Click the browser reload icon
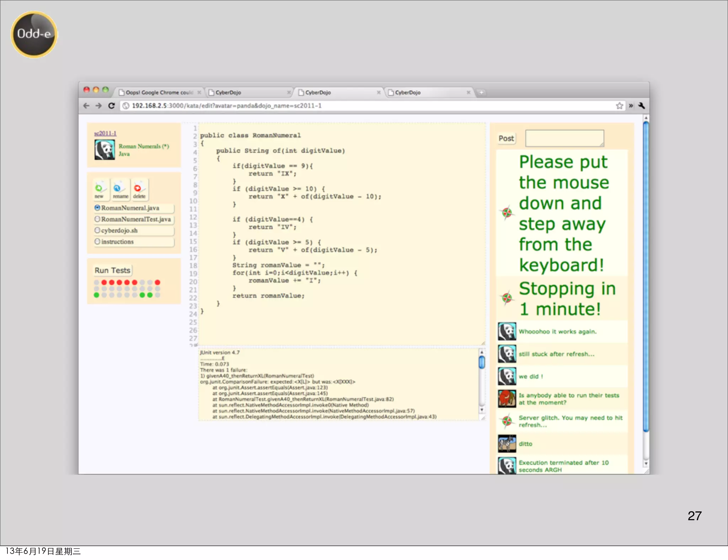The width and height of the screenshot is (728, 560). pyautogui.click(x=112, y=106)
